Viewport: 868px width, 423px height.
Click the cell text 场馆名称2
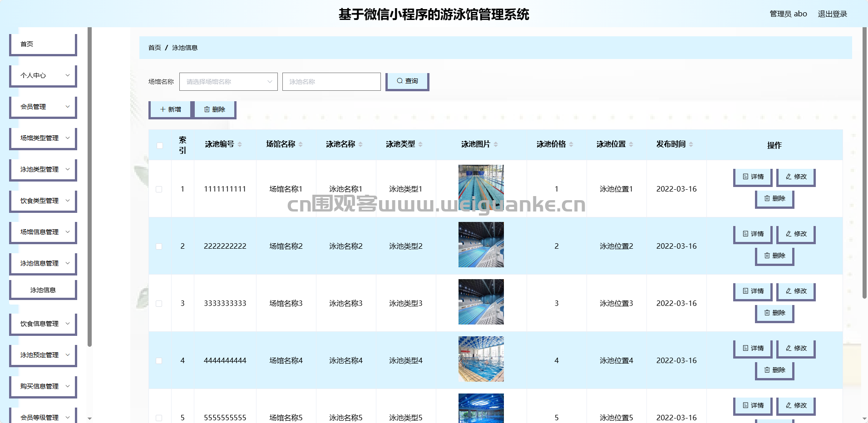pos(286,246)
